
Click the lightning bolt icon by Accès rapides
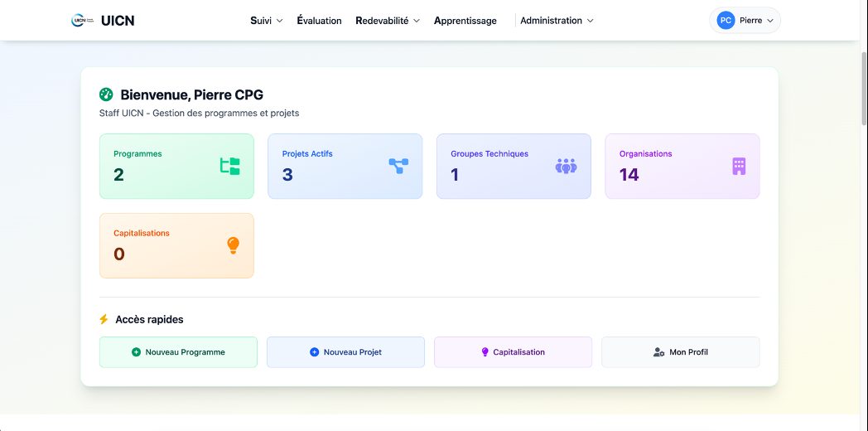(104, 319)
